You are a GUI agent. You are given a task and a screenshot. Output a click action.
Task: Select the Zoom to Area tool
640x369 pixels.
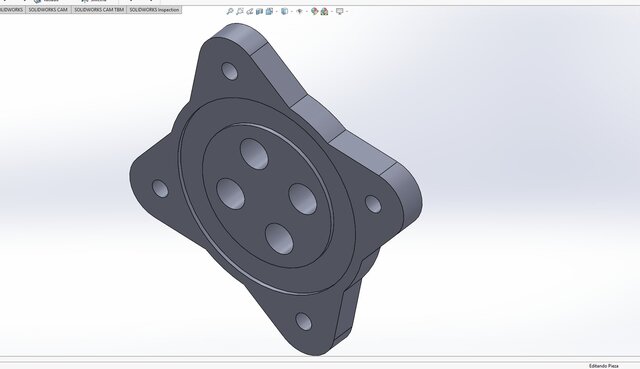(x=240, y=11)
